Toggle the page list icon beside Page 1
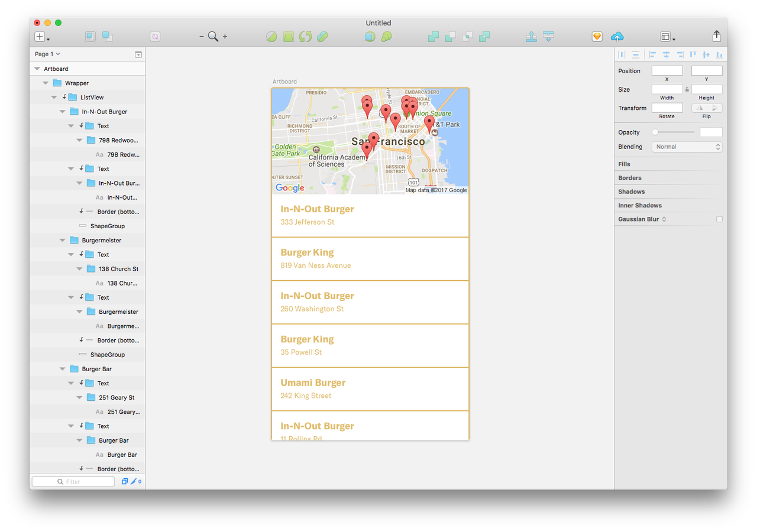757x532 pixels. coord(138,54)
